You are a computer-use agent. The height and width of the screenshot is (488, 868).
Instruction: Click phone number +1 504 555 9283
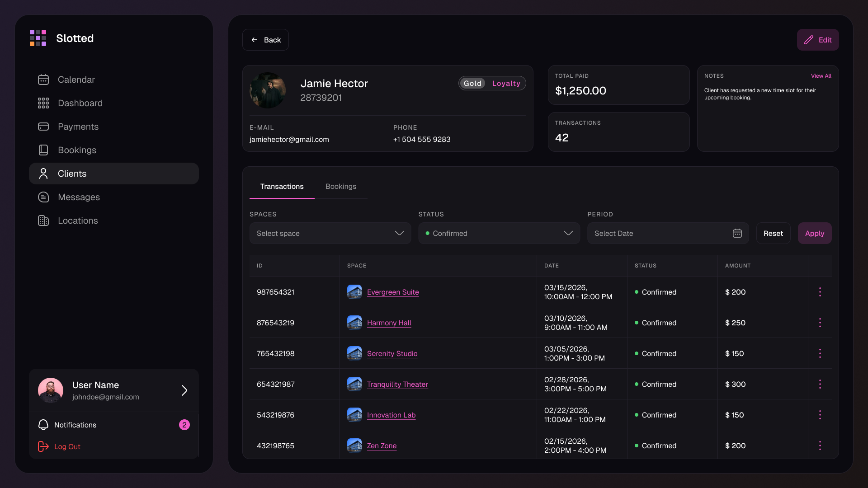click(x=422, y=139)
